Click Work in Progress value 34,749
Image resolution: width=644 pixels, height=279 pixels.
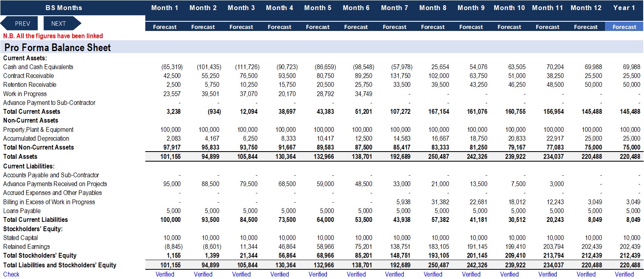(x=363, y=94)
